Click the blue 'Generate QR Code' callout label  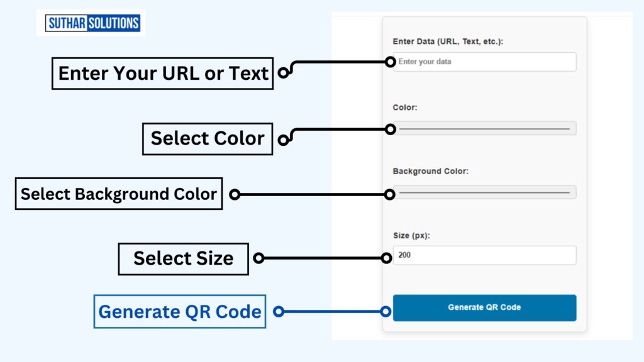(x=180, y=312)
